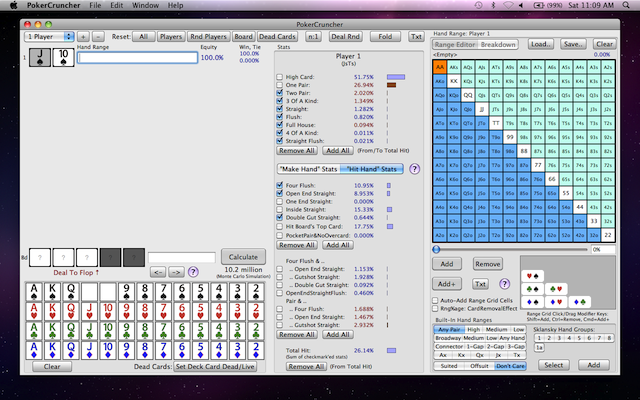This screenshot has height=400, width=640.
Task: Select the diamond-heart suit combo
Action: tap(556, 302)
